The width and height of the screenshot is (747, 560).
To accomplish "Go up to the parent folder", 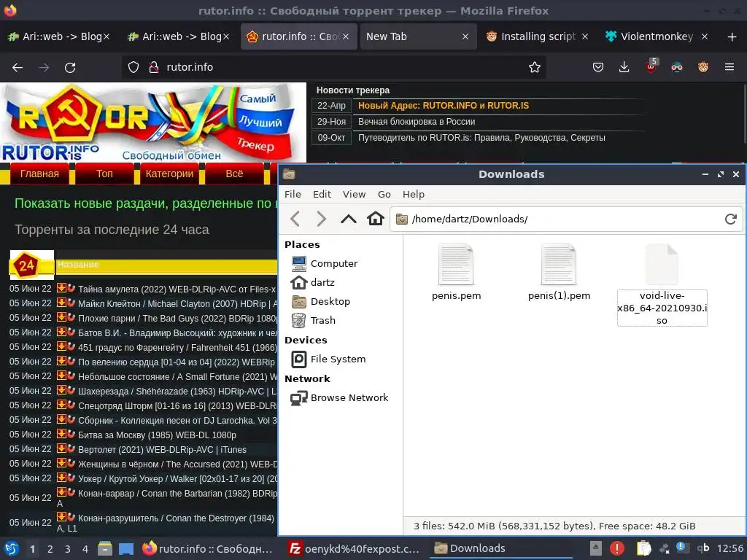I will (x=349, y=219).
